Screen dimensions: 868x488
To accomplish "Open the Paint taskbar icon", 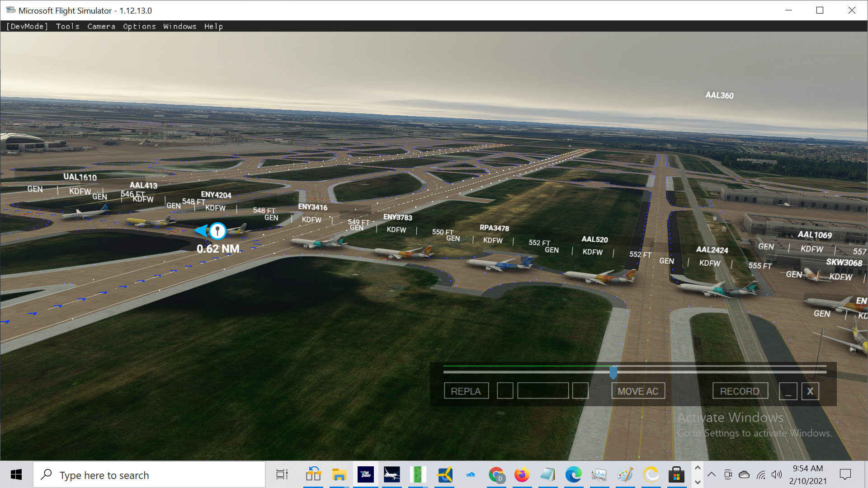I will [x=625, y=474].
